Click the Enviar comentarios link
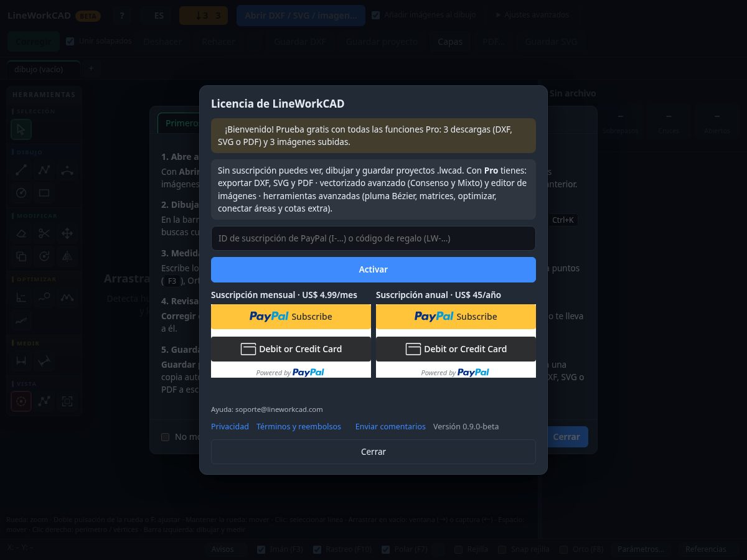Image resolution: width=747 pixels, height=560 pixels. tap(390, 426)
